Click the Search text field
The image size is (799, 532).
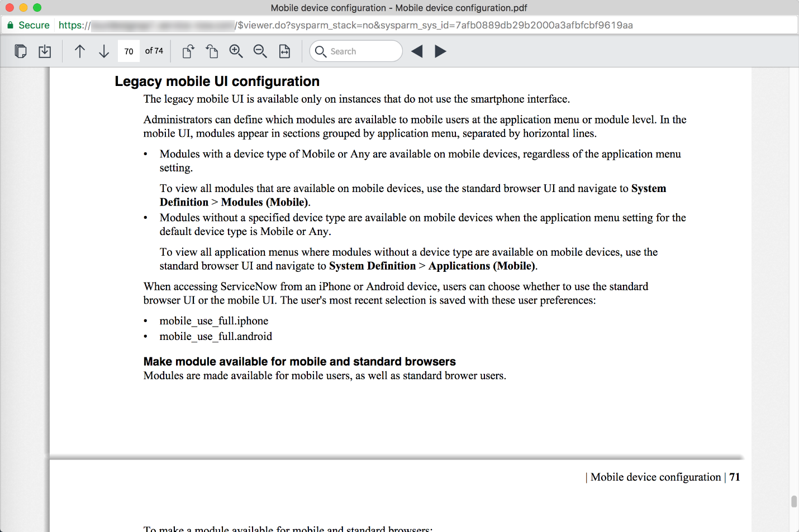click(x=363, y=51)
